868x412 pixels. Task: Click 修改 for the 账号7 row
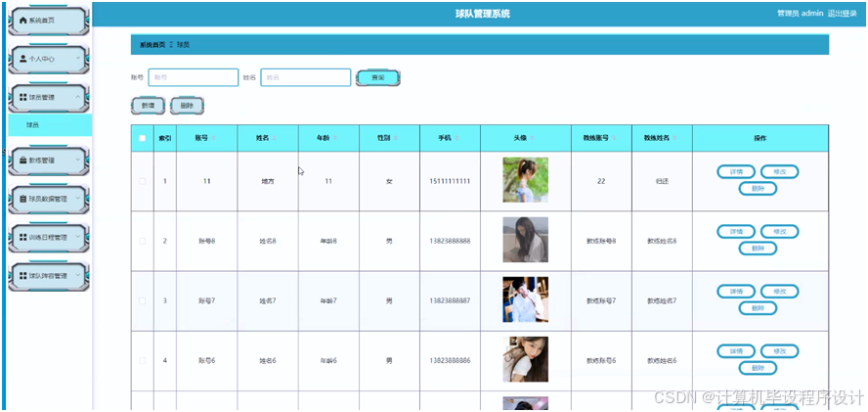click(x=779, y=292)
